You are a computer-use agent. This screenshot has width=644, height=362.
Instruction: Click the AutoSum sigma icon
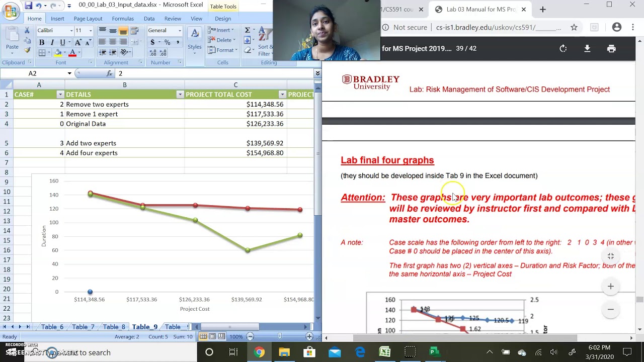(x=247, y=30)
